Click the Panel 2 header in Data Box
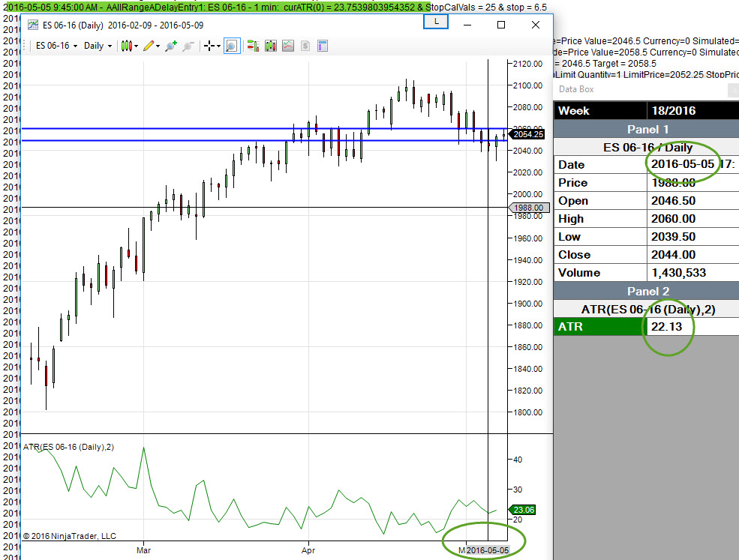 coord(647,291)
